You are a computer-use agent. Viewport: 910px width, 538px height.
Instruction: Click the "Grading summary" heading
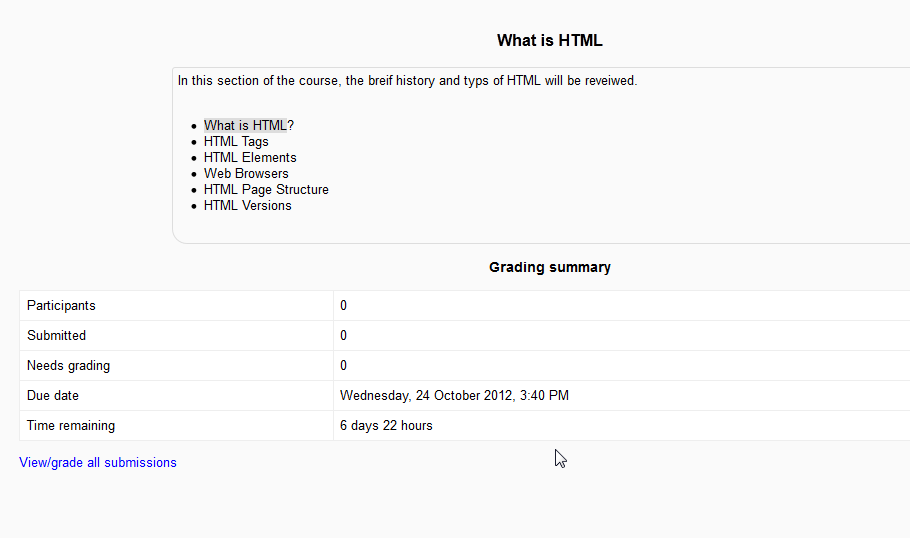click(549, 268)
